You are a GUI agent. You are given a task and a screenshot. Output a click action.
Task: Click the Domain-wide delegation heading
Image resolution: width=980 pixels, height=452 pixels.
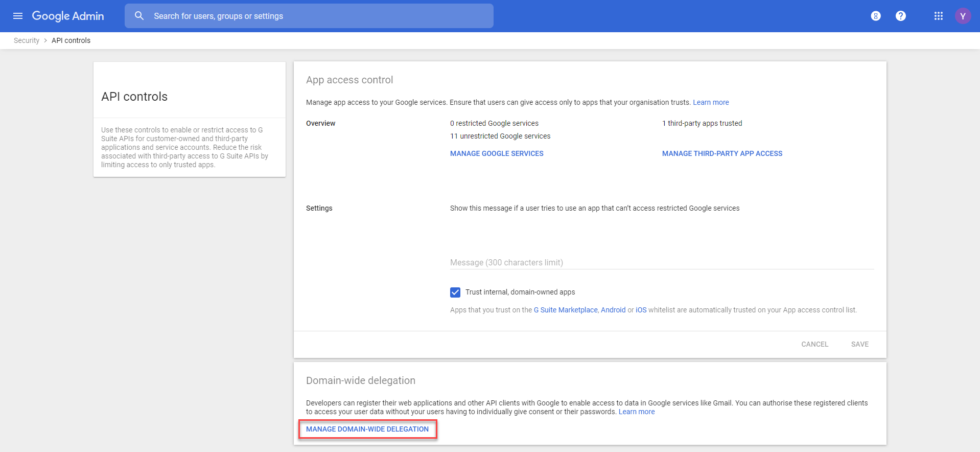coord(361,380)
